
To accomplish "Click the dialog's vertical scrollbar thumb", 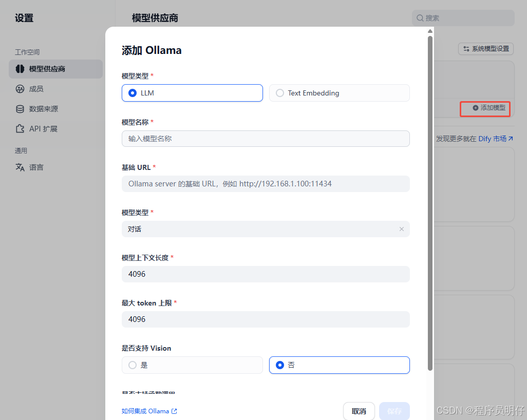I will coord(430,203).
